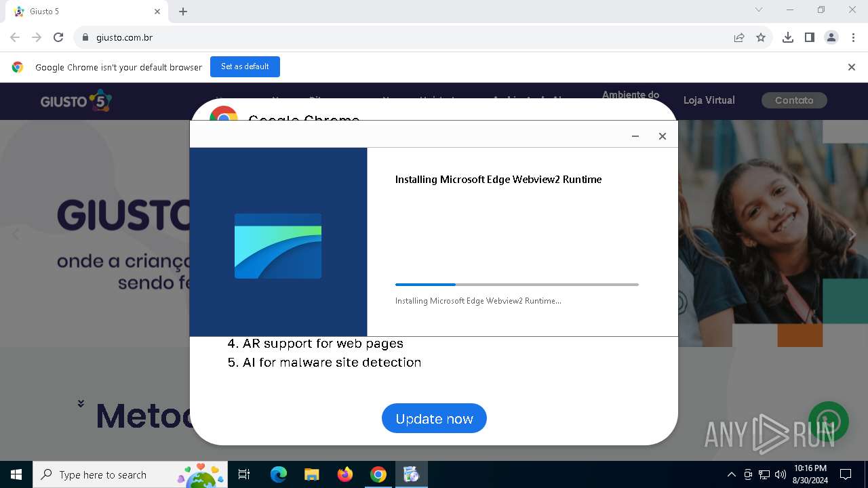Minimize the WebView2 installer window

tap(635, 136)
